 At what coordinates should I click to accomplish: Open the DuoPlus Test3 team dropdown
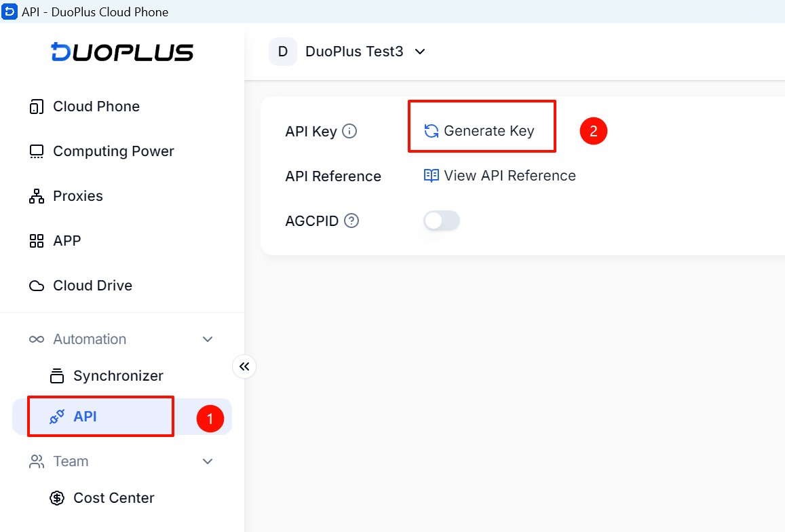366,52
